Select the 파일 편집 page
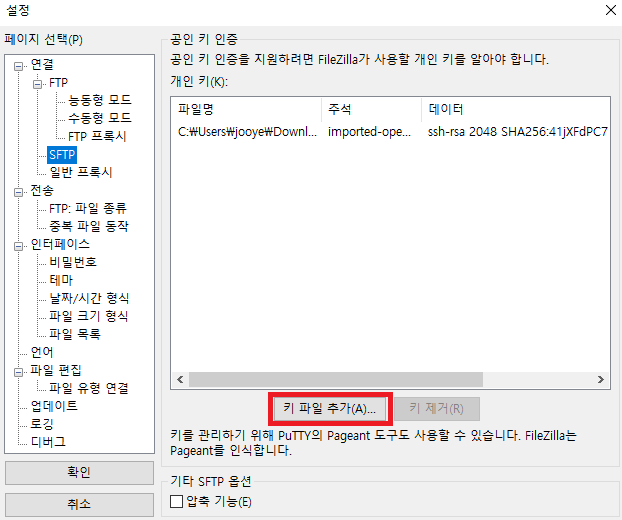Image resolution: width=622 pixels, height=520 pixels. coord(56,370)
